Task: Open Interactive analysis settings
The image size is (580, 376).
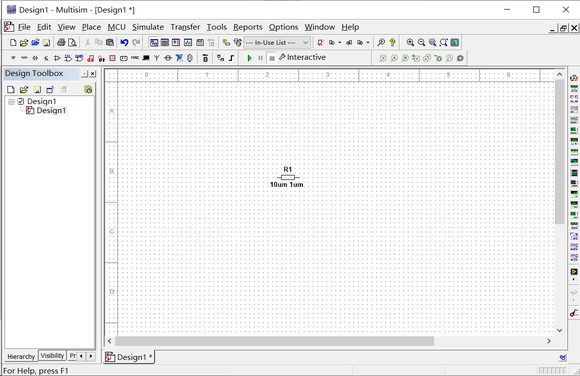Action: point(303,57)
